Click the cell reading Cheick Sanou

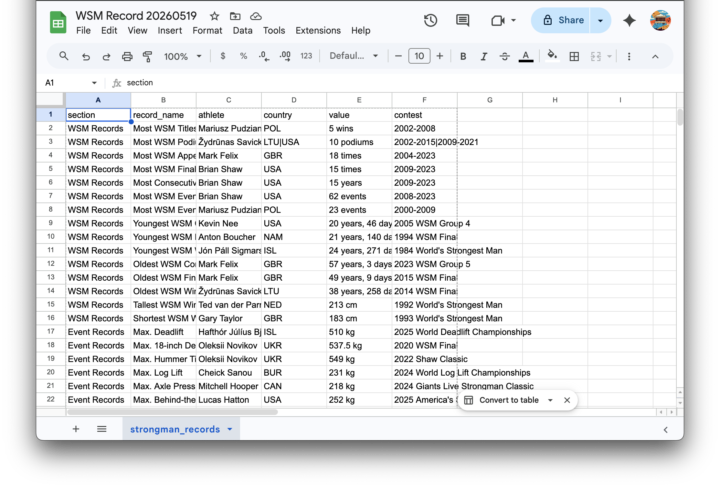tap(229, 373)
